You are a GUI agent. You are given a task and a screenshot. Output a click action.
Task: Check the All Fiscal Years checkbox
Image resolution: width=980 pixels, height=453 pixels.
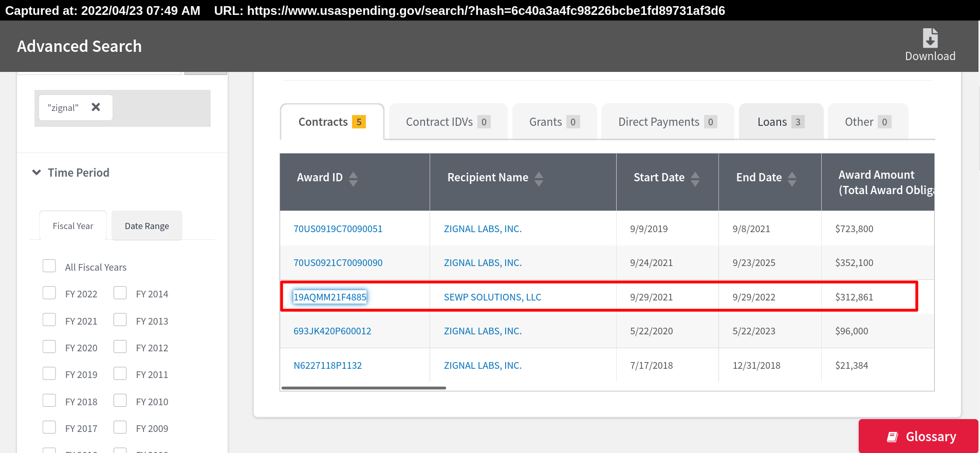point(49,266)
